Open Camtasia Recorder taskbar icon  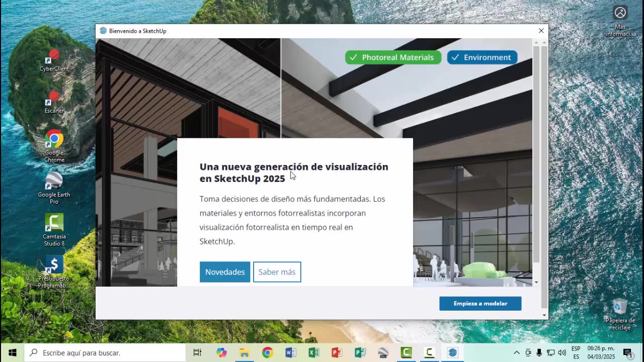(x=430, y=353)
